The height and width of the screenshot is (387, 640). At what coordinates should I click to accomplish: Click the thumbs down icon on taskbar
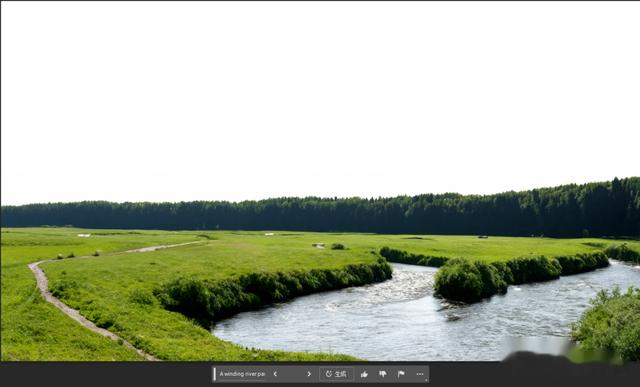tap(382, 374)
